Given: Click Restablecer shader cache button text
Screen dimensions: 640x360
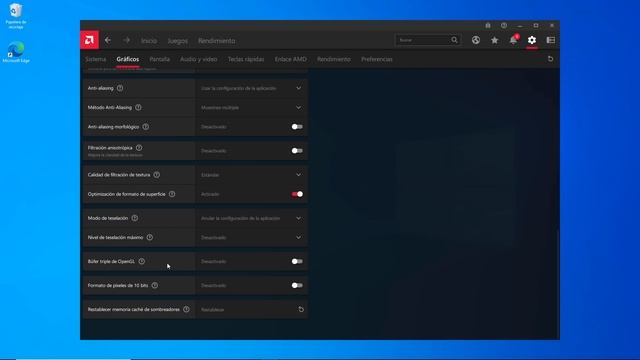Looking at the screenshot, I should (x=213, y=310).
